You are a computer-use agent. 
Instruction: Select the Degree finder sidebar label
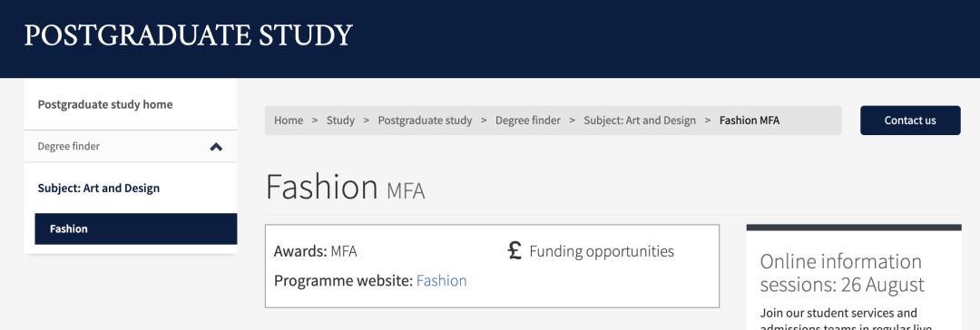pos(69,146)
